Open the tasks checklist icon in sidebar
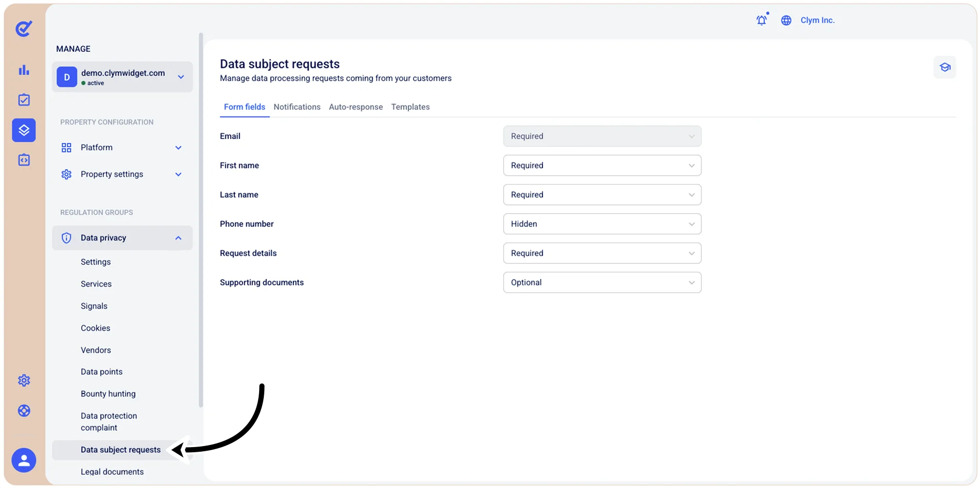980x488 pixels. (24, 100)
